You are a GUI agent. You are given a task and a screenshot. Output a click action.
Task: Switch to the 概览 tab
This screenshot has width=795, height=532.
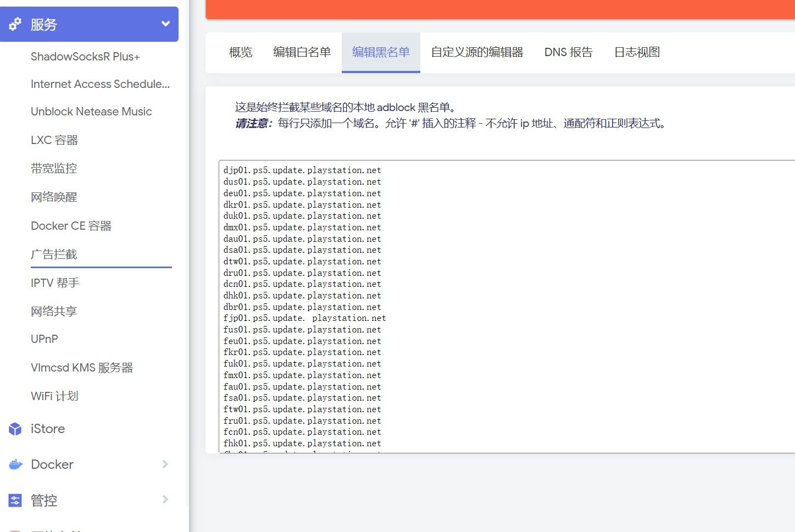(x=241, y=52)
